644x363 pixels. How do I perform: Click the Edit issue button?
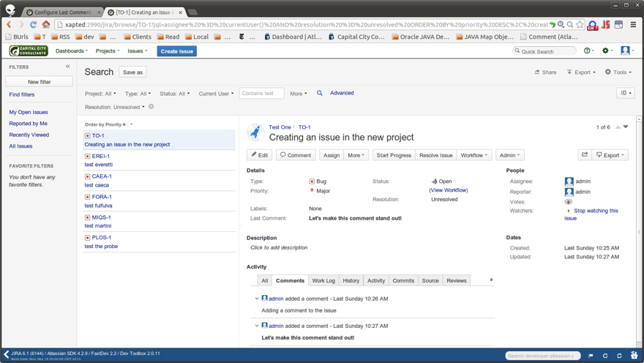pos(260,155)
